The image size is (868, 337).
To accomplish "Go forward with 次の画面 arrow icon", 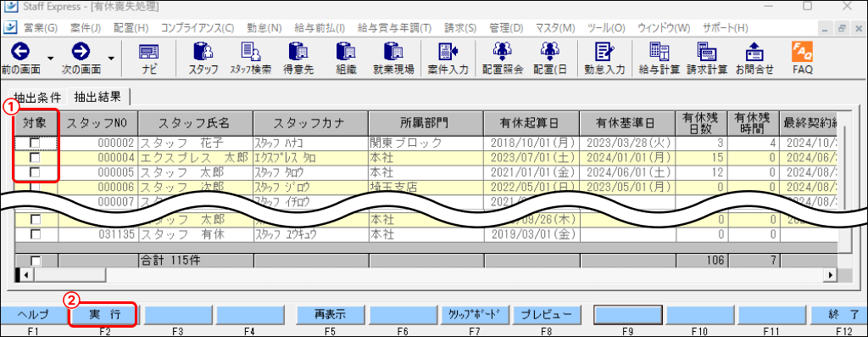I will tap(81, 52).
